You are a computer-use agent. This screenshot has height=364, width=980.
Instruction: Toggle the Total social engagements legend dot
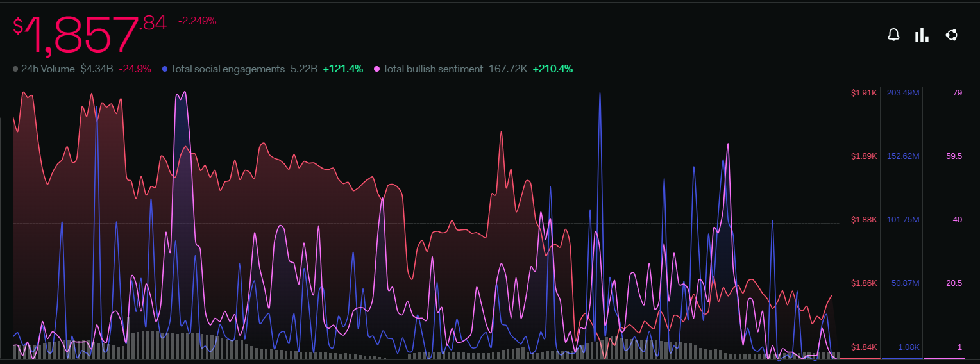[165, 69]
